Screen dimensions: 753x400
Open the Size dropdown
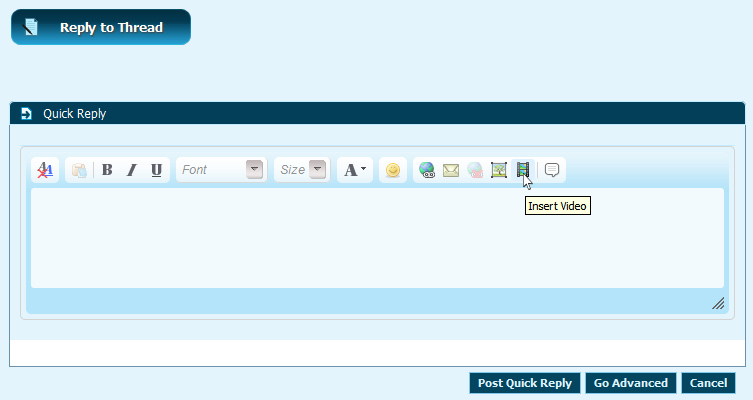[301, 170]
